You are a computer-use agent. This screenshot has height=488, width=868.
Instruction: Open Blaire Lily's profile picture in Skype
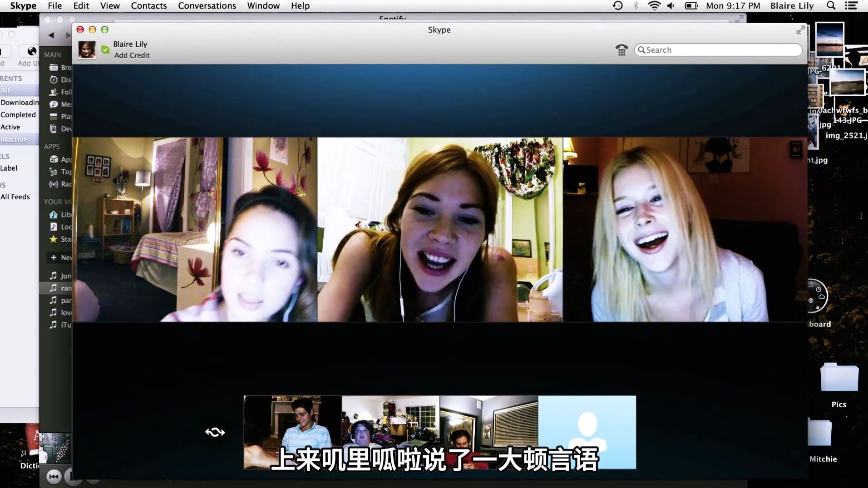click(x=87, y=49)
